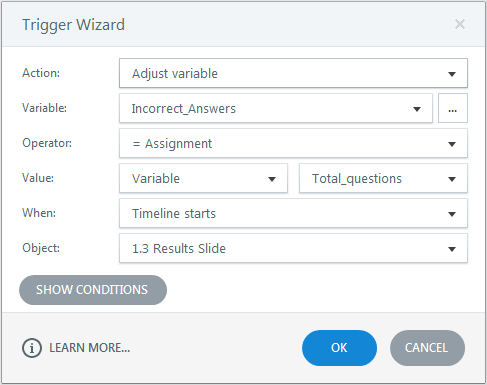
Task: Click the Show Conditions button
Action: (93, 290)
